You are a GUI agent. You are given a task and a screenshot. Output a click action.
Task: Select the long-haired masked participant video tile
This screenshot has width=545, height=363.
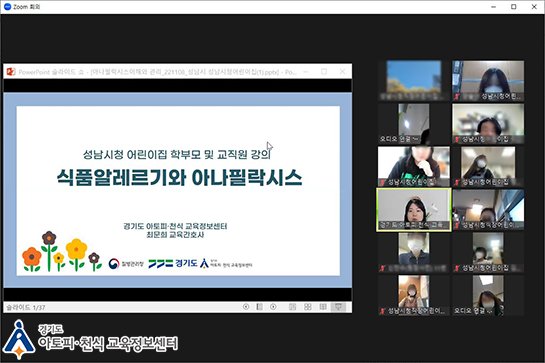[488, 81]
